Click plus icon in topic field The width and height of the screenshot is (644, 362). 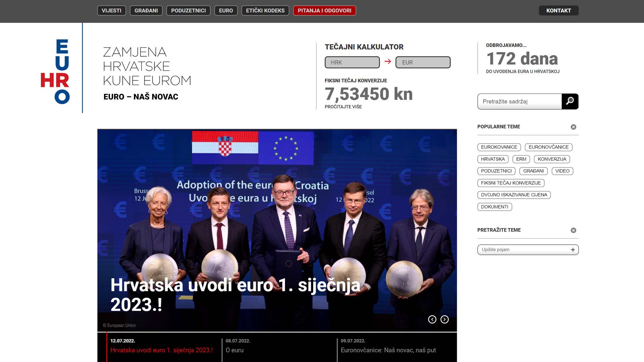[573, 250]
